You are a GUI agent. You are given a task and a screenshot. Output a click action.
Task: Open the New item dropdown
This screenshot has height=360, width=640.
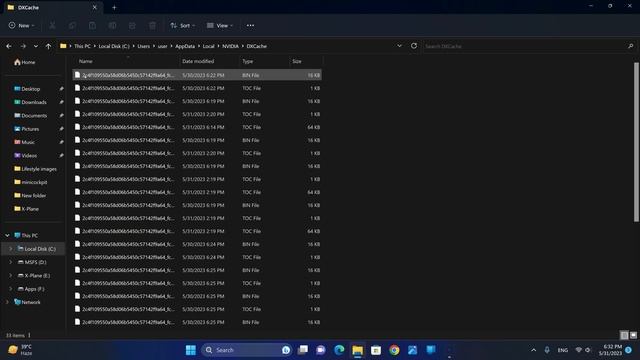pos(22,25)
